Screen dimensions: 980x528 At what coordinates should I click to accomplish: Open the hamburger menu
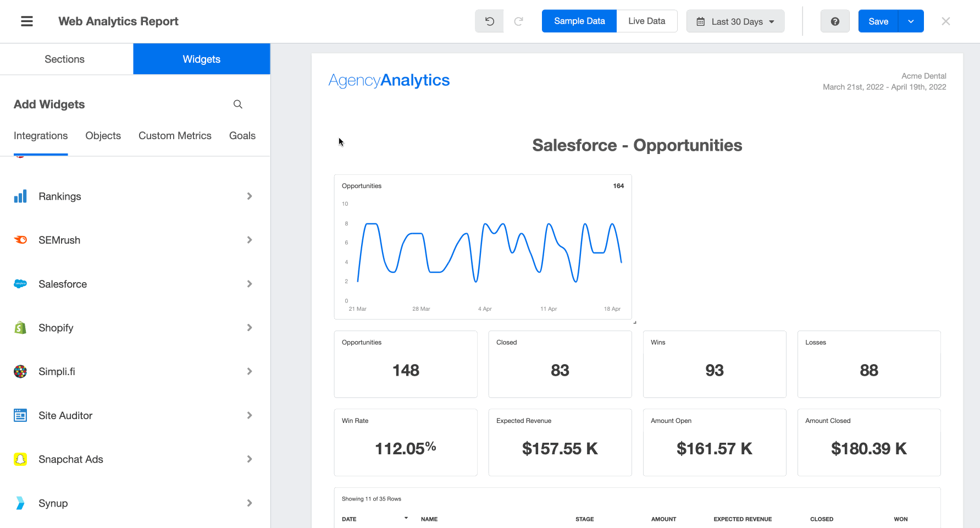[x=27, y=21]
